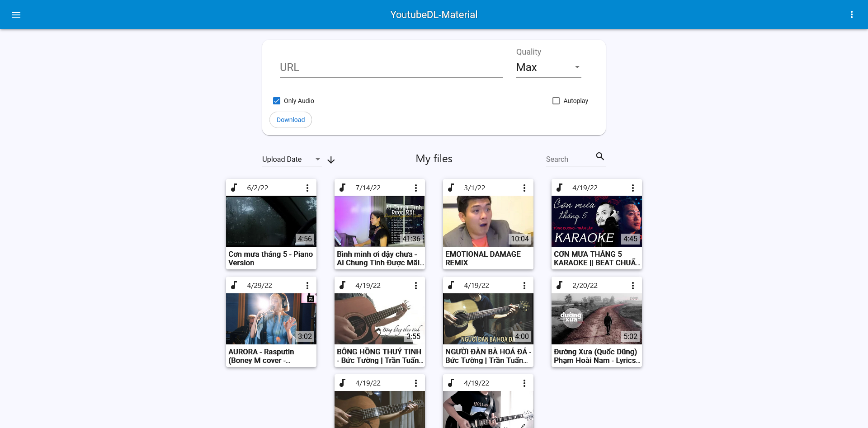The image size is (868, 428).
Task: Click audio note icon on bottom-row acoustic guitar card
Action: click(343, 383)
